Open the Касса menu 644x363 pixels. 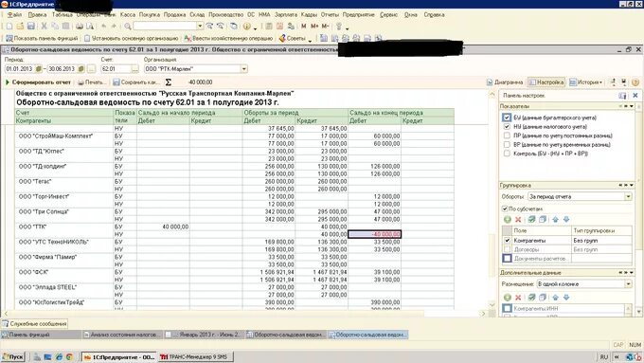(x=128, y=14)
